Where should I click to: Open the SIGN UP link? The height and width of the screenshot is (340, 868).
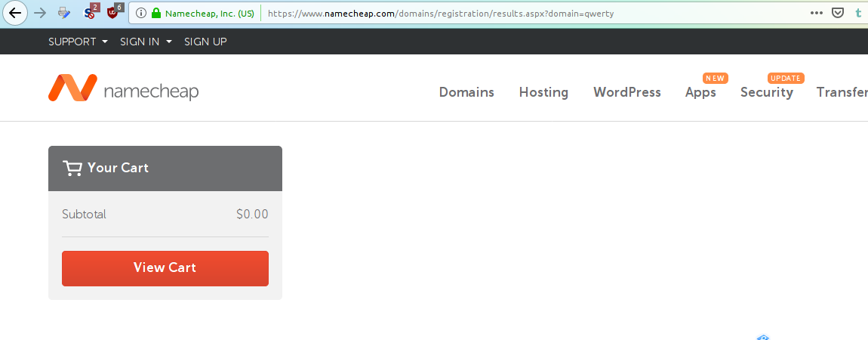(x=205, y=42)
